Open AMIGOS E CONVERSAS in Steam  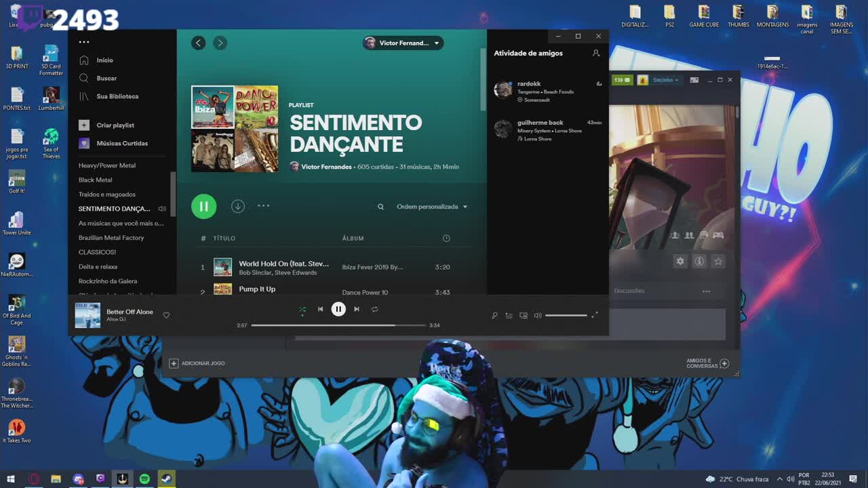tap(707, 364)
